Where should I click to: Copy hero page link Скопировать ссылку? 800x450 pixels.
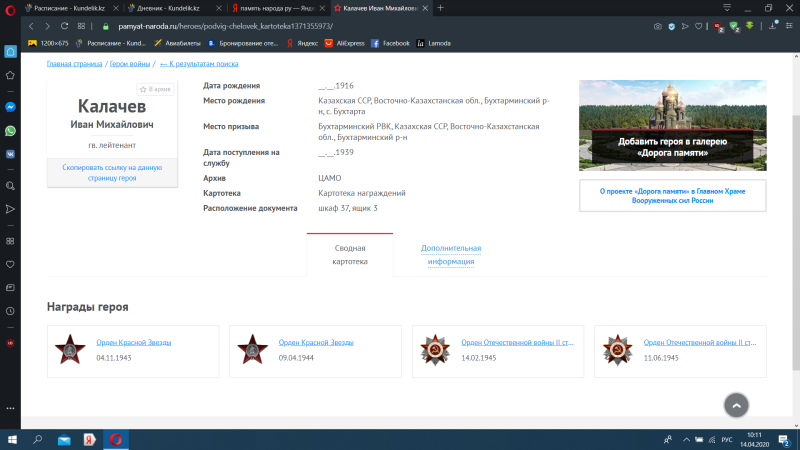[112, 172]
